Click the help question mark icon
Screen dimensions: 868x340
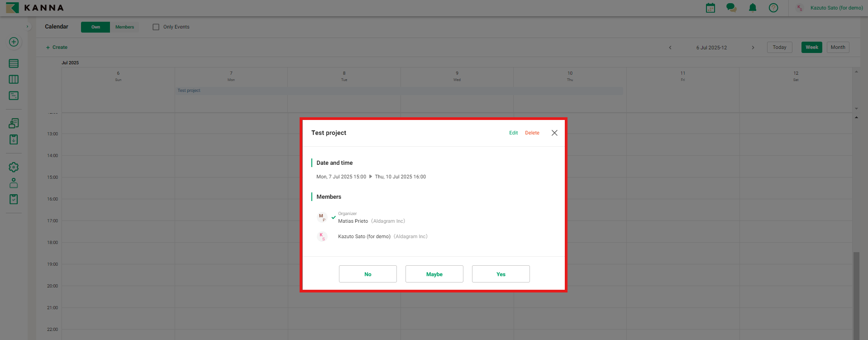click(x=773, y=8)
